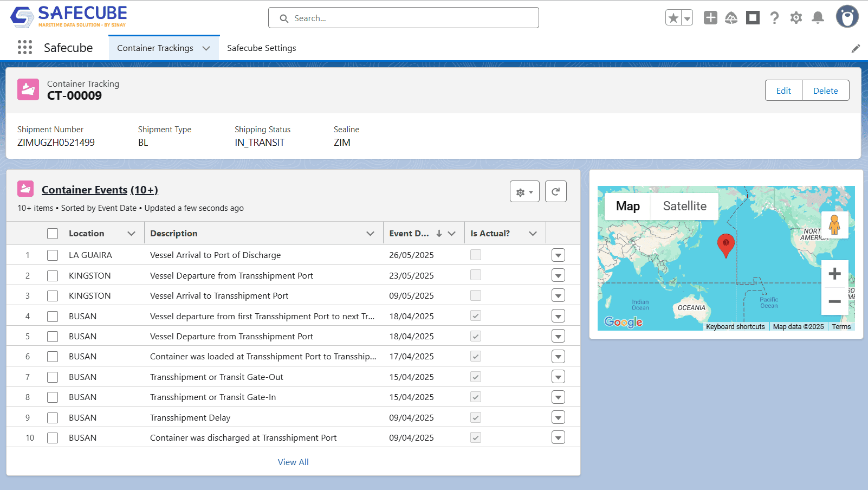Viewport: 868px width, 490px height.
Task: Click IN_TRANSIT shipping status value
Action: pyautogui.click(x=260, y=143)
